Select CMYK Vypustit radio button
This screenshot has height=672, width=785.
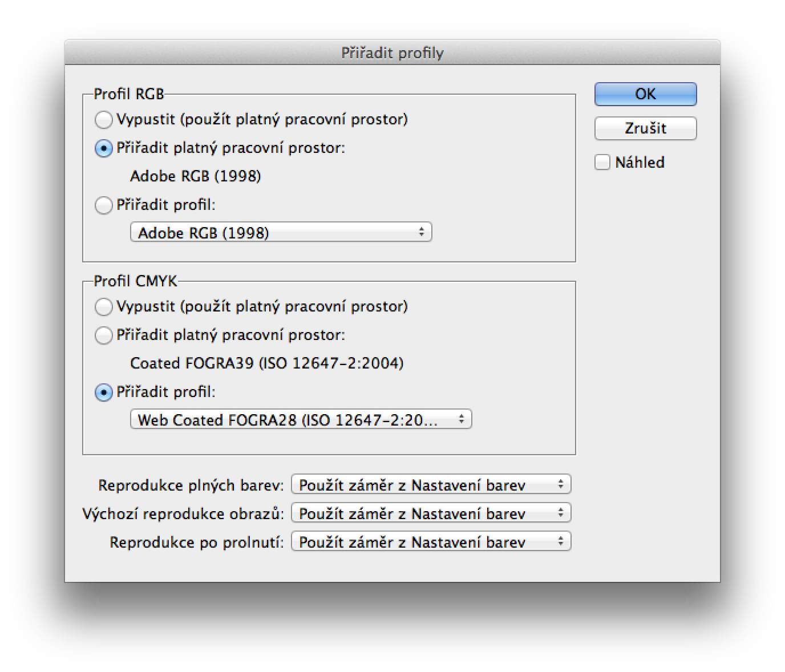point(103,307)
